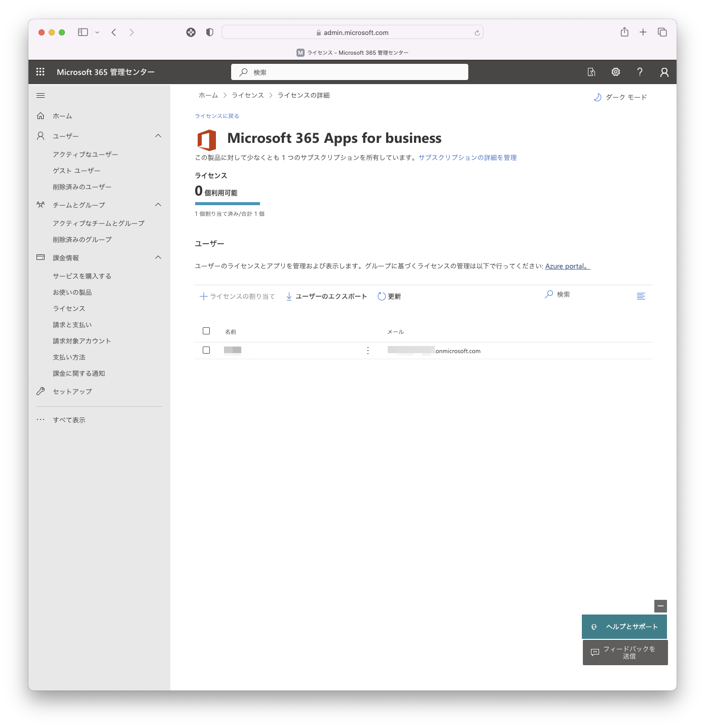Click the ユーザー person icon in sidebar
The width and height of the screenshot is (705, 728).
click(x=41, y=136)
